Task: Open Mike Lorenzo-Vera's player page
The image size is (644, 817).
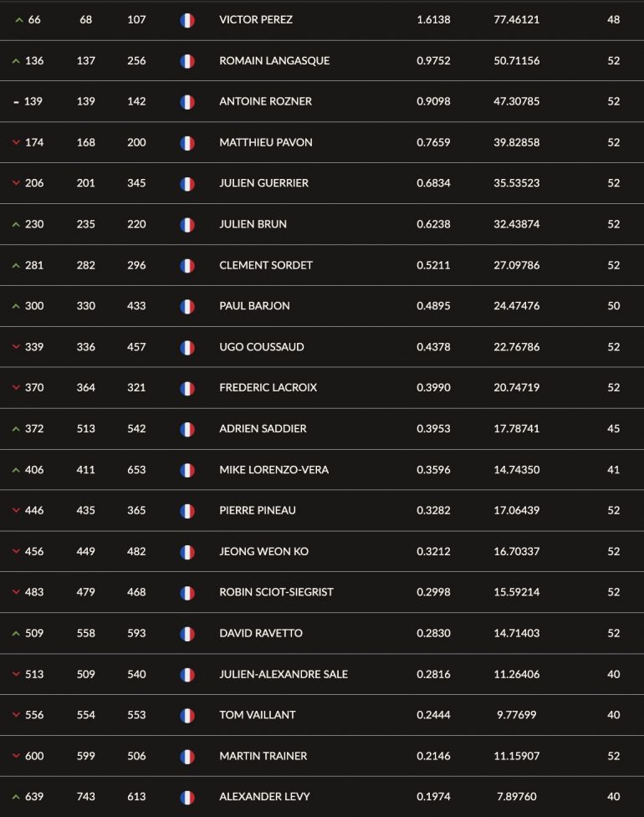Action: (x=273, y=469)
